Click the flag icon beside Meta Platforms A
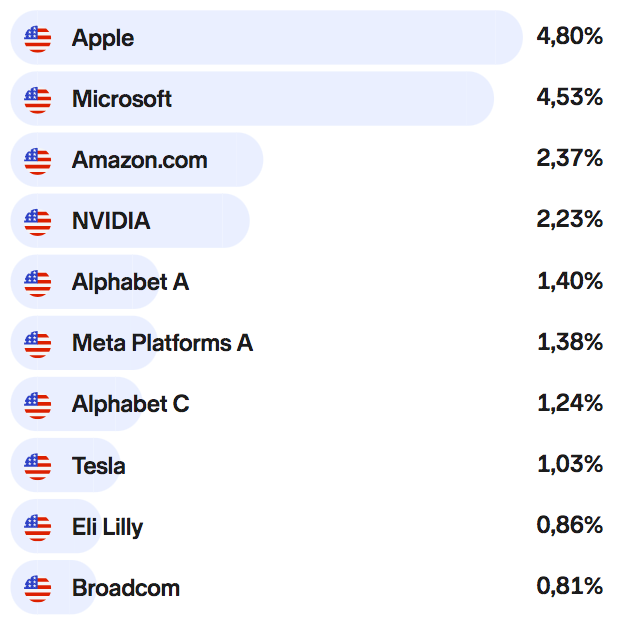This screenshot has height=628, width=628. click(37, 343)
